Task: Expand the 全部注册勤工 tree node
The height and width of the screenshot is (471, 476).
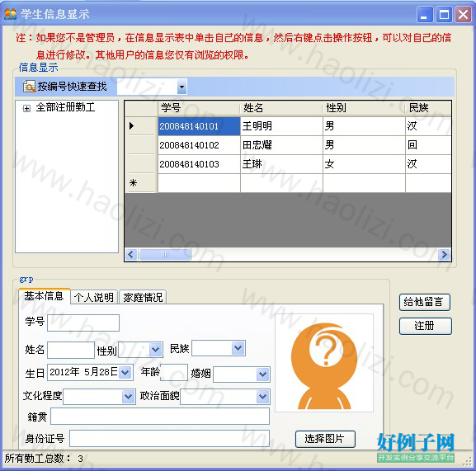Action: [x=26, y=108]
